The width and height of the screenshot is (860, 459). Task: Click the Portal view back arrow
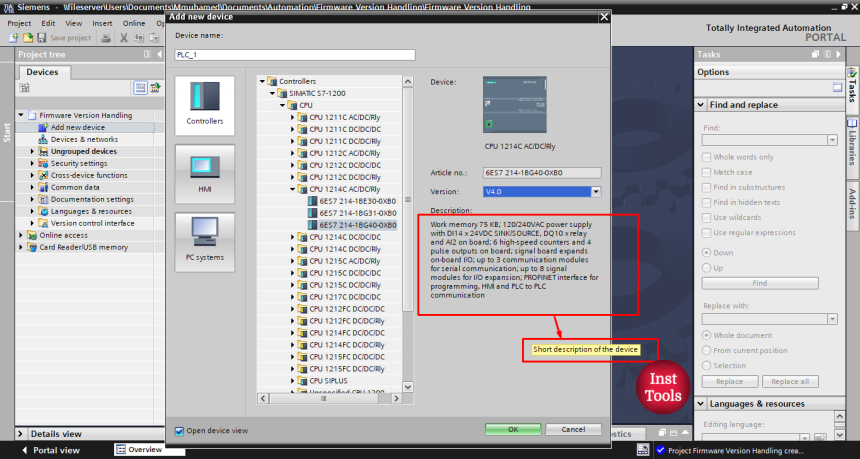pyautogui.click(x=24, y=450)
